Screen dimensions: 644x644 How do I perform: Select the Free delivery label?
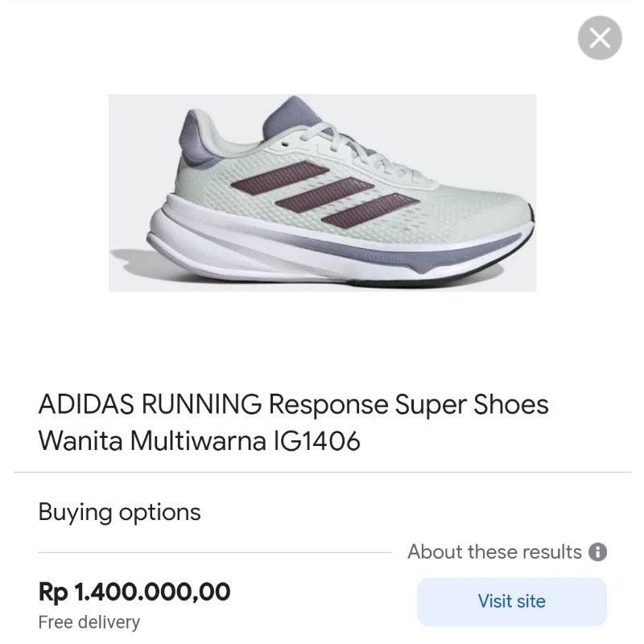tap(89, 621)
